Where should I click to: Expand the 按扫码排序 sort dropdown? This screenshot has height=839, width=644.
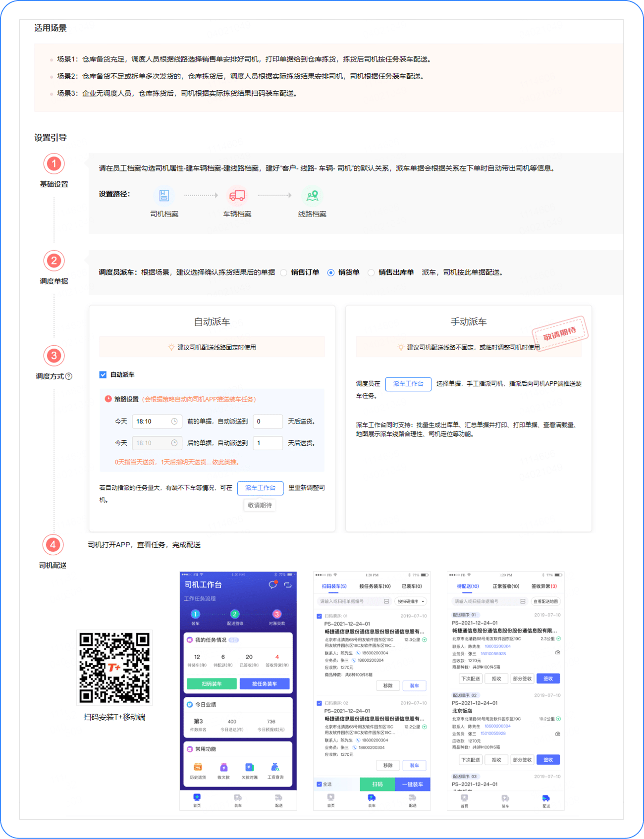[x=411, y=601]
